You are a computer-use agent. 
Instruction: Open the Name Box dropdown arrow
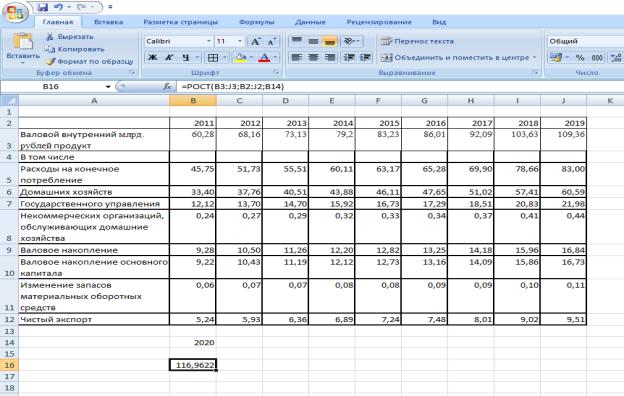tap(108, 86)
